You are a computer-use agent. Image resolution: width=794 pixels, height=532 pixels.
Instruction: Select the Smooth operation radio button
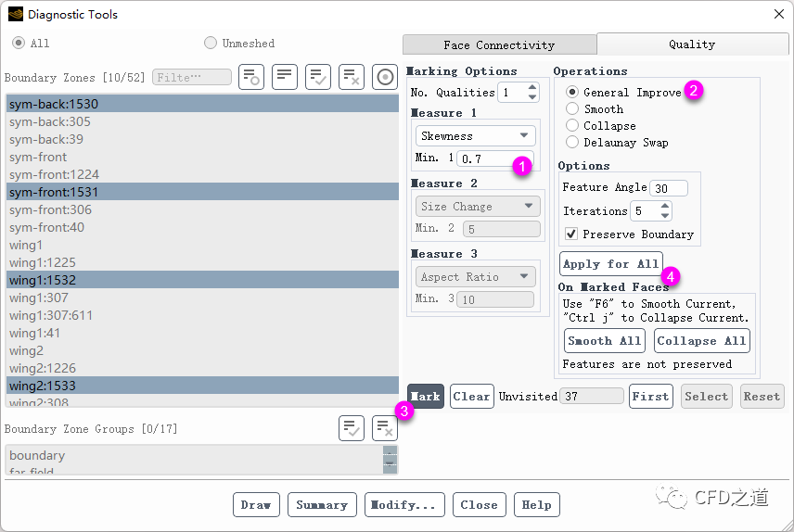[572, 109]
